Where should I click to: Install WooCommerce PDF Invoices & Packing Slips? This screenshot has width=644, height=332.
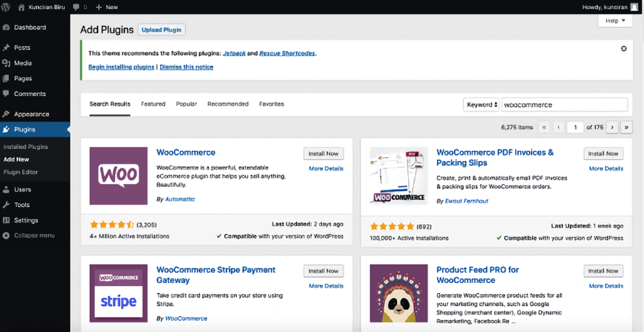click(x=603, y=153)
